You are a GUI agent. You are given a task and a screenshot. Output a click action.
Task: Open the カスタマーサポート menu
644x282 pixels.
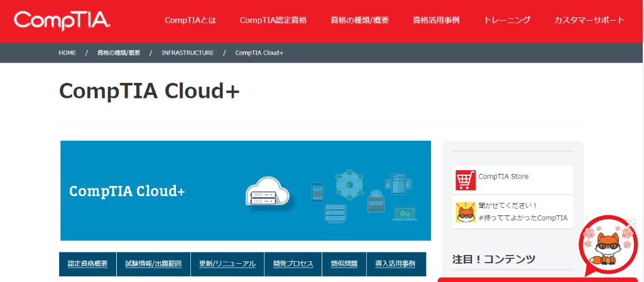(x=589, y=20)
